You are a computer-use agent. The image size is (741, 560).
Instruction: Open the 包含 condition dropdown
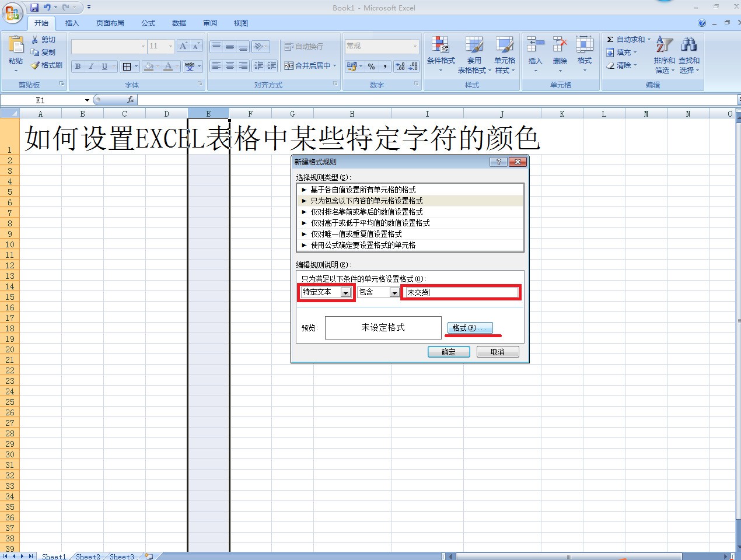[x=394, y=292]
